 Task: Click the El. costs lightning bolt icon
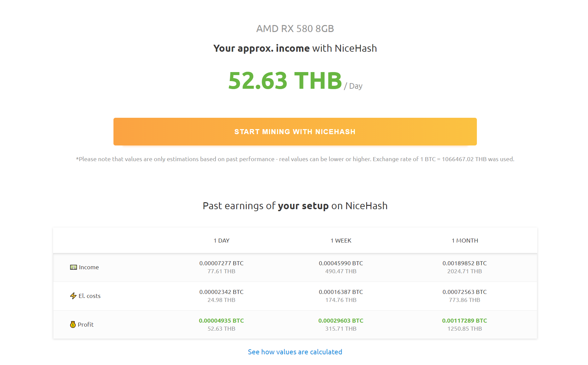tap(73, 296)
